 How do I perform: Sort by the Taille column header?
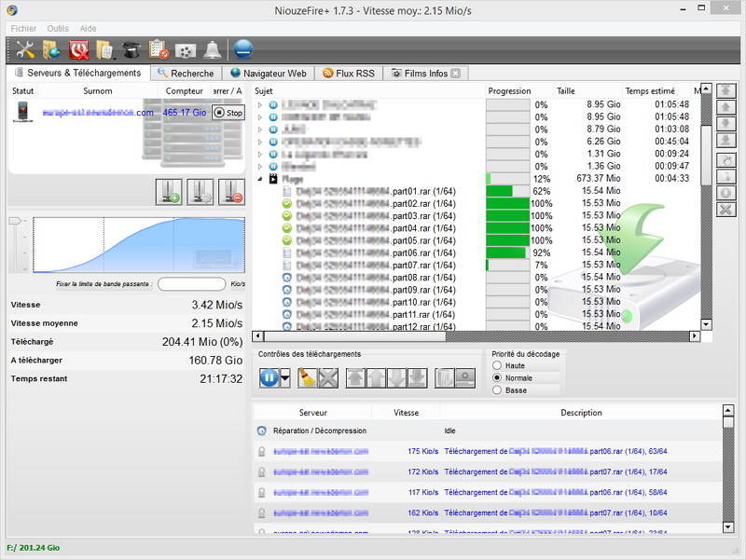[566, 90]
